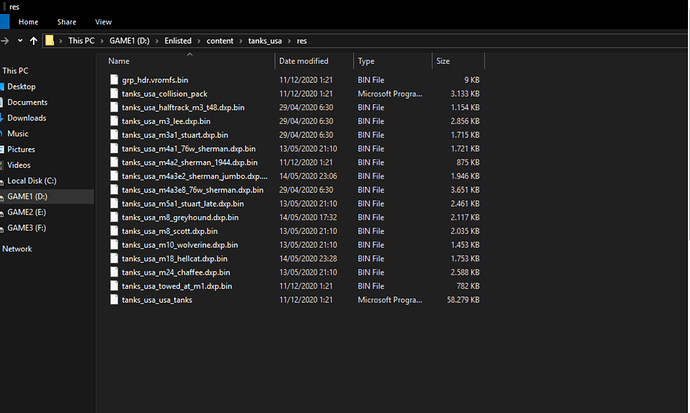
Task: Select file name tanks_usa_m3_lee.dxp.bin
Action: tap(166, 121)
